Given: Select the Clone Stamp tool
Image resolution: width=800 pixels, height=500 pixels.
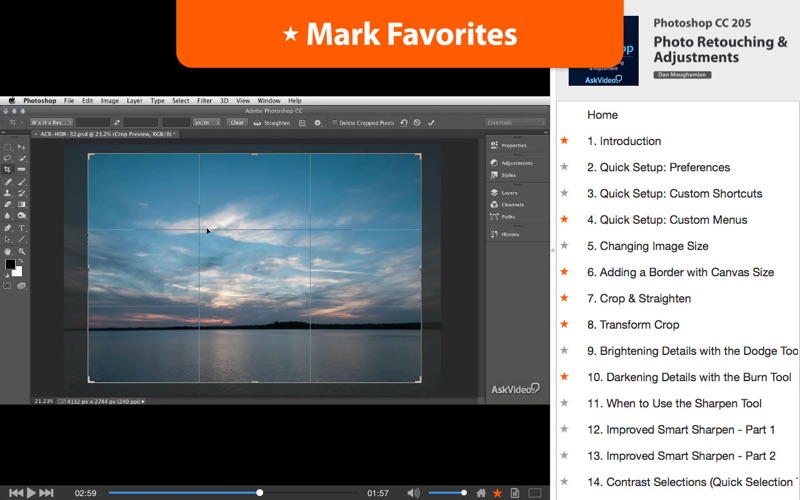Looking at the screenshot, I should (8, 193).
